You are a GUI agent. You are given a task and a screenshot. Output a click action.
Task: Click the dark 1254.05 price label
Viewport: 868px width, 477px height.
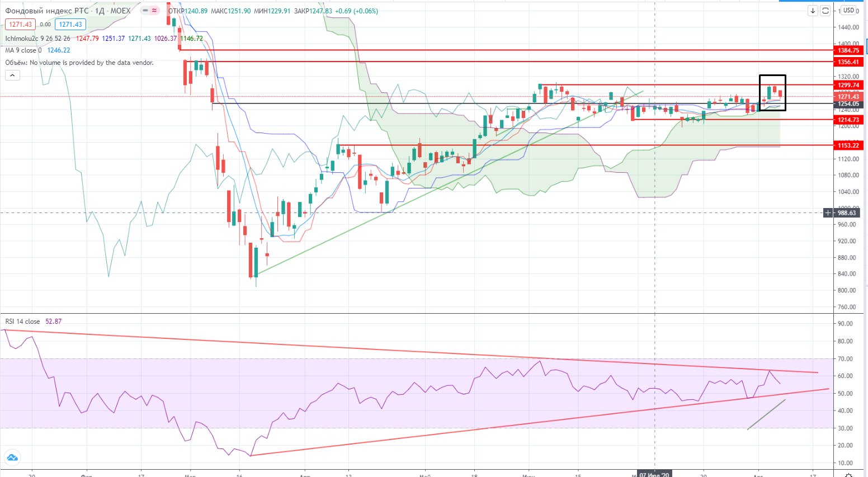tap(848, 104)
